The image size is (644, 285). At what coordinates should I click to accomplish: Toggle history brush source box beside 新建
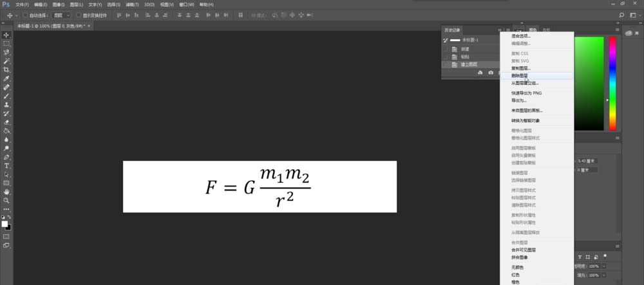(x=446, y=49)
